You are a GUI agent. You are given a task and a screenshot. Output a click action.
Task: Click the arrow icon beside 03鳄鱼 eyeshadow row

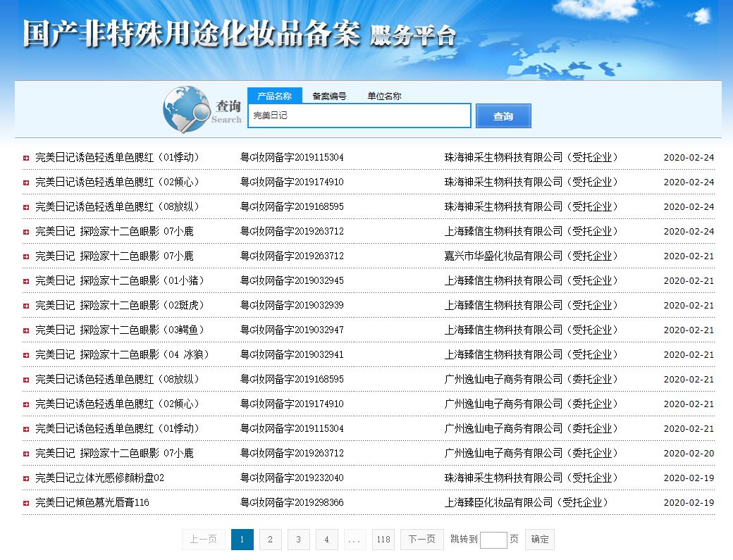pyautogui.click(x=26, y=330)
